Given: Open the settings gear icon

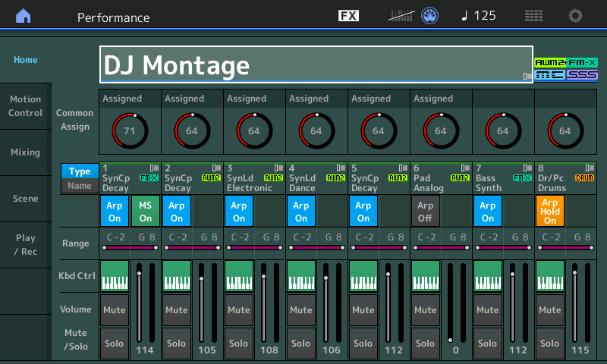Looking at the screenshot, I should click(576, 16).
